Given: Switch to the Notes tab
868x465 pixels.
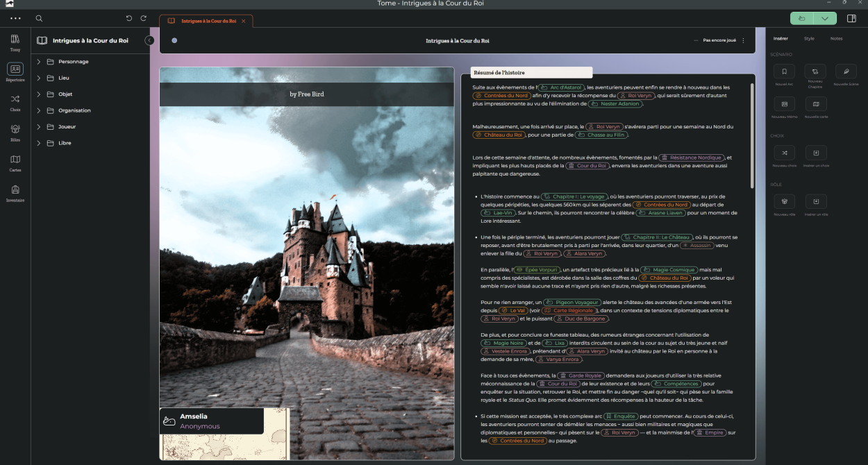Looking at the screenshot, I should pyautogui.click(x=836, y=38).
